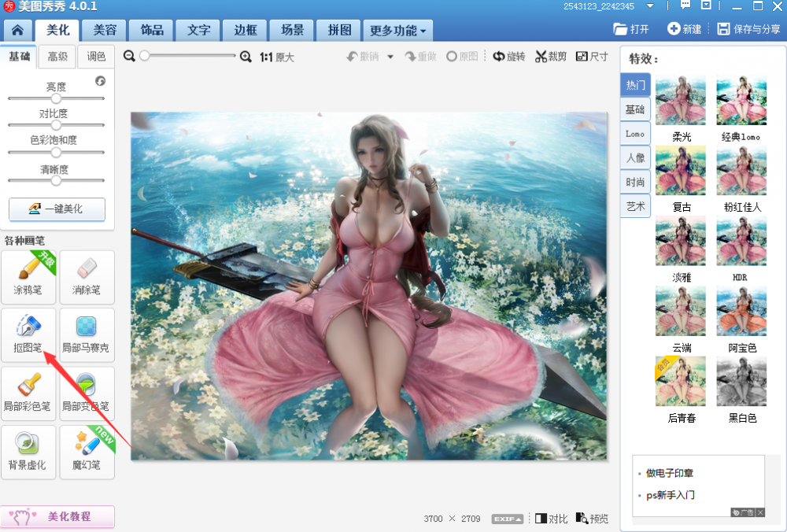The height and width of the screenshot is (532, 787).
Task: Select the 涂鸦笔 doodle brush tool
Action: click(28, 277)
